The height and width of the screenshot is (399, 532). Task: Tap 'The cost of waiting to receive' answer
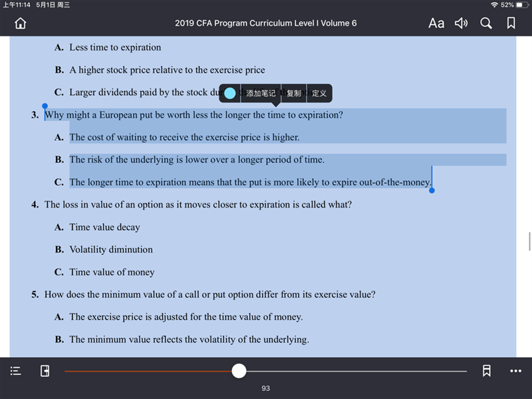pyautogui.click(x=185, y=137)
